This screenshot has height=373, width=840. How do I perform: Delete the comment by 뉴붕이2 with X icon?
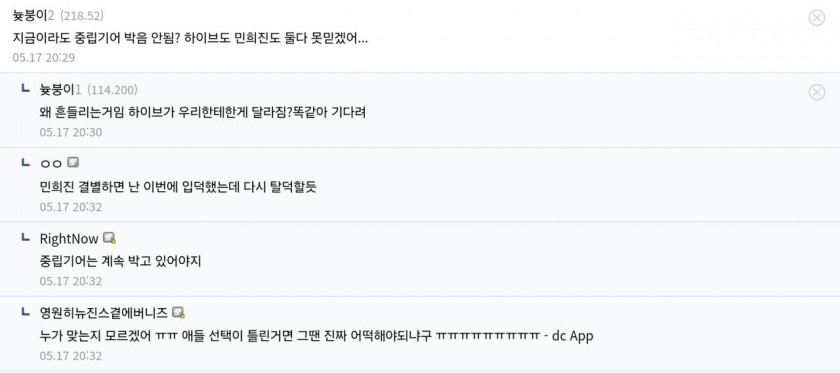[x=816, y=18]
